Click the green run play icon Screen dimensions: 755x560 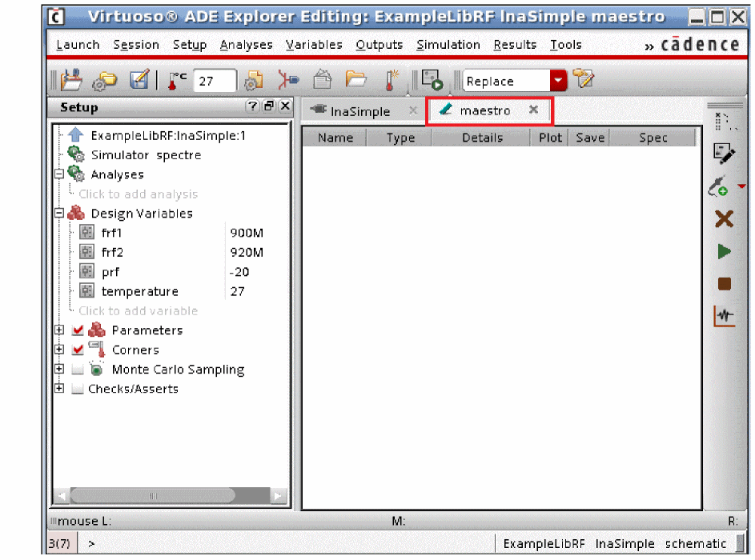(x=725, y=251)
